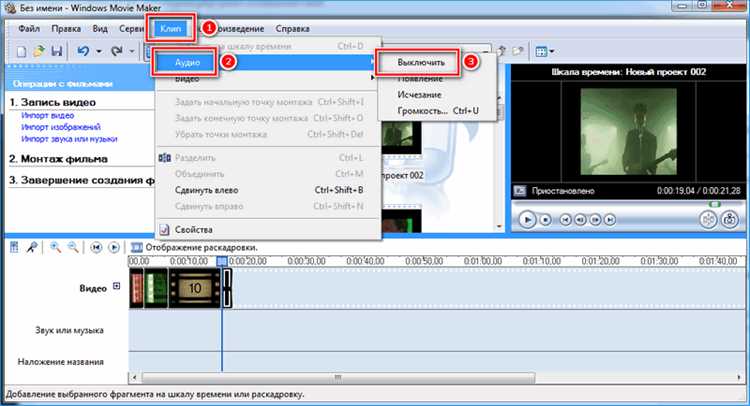Screen dimensions: 750x406
Task: Click the Приостановлено status text
Action: pos(563,191)
